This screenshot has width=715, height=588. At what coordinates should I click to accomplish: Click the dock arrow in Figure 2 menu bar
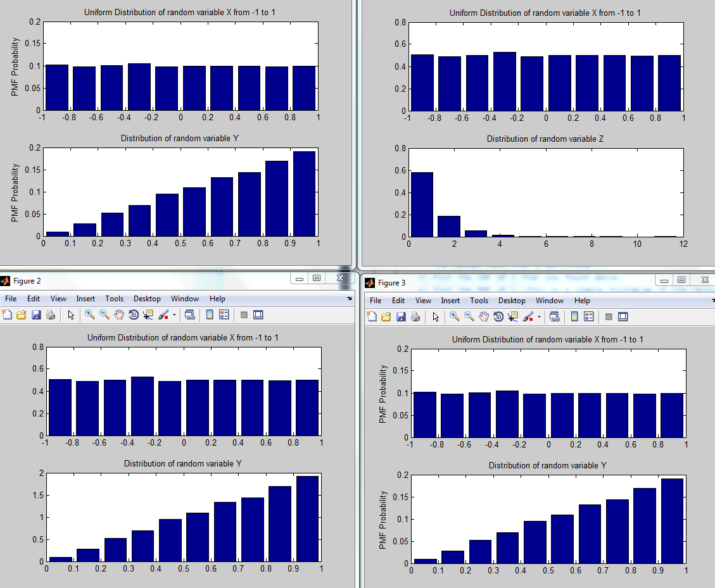click(x=349, y=299)
